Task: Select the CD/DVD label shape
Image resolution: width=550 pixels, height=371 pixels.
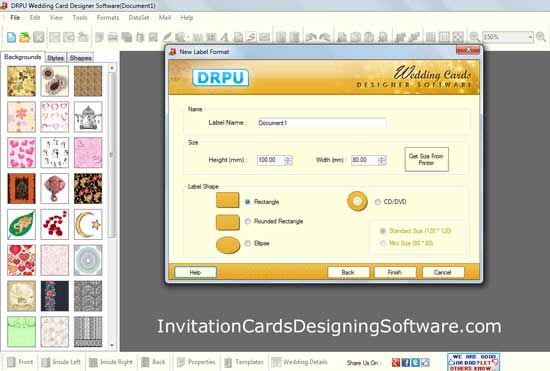Action: click(377, 202)
